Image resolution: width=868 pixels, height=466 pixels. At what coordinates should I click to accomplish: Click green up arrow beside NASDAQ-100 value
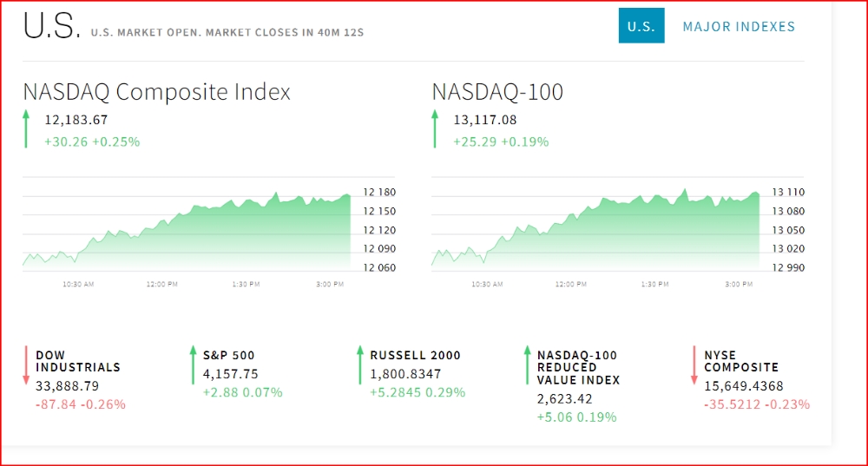tap(435, 129)
